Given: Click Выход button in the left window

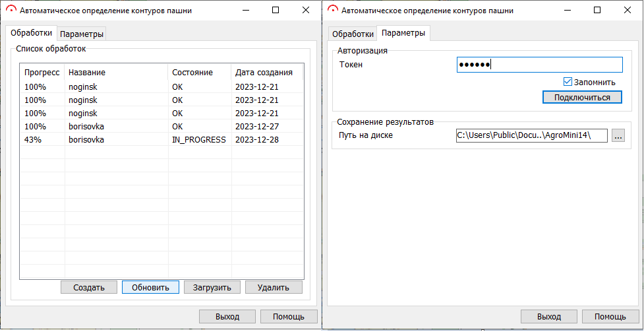Looking at the screenshot, I should [227, 316].
